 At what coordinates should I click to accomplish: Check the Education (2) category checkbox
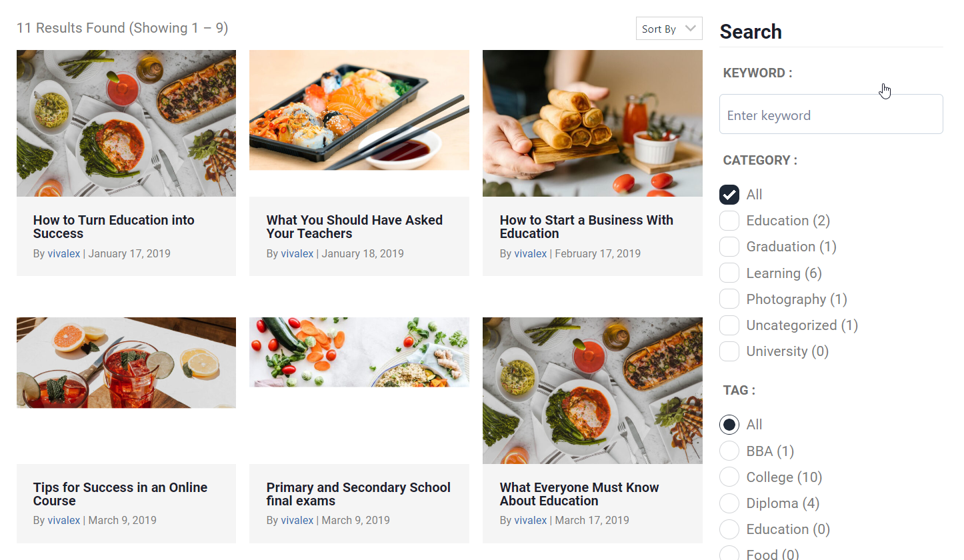coord(729,221)
